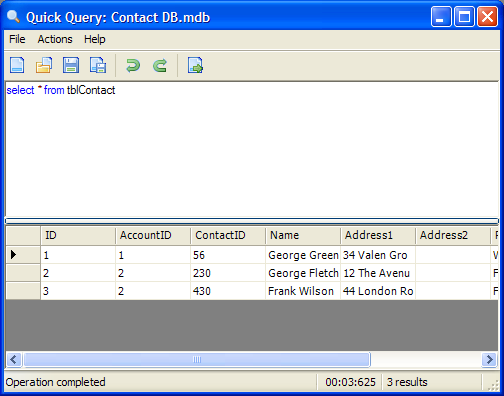Click the address cell '44 London Ro'

378,291
